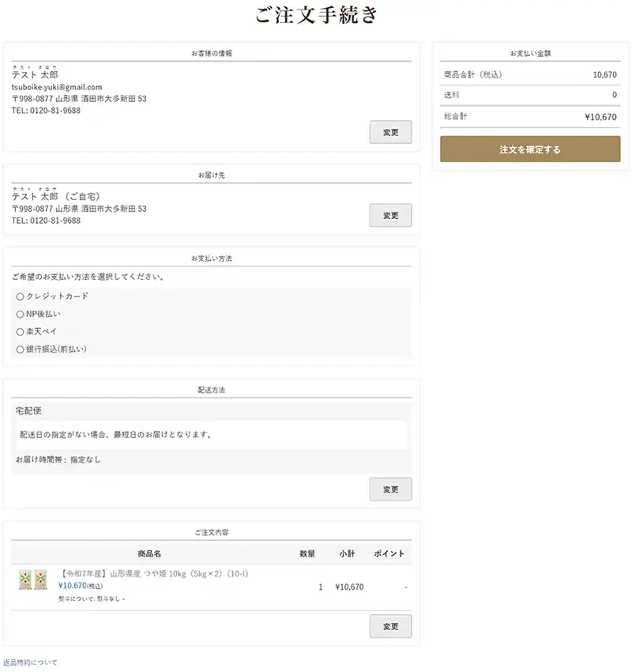Click the 送料 row in payment summary
Viewport: 632px width, 672px height.
click(x=530, y=95)
